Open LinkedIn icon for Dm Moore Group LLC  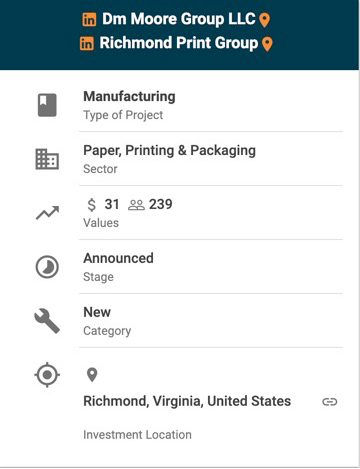coord(89,19)
